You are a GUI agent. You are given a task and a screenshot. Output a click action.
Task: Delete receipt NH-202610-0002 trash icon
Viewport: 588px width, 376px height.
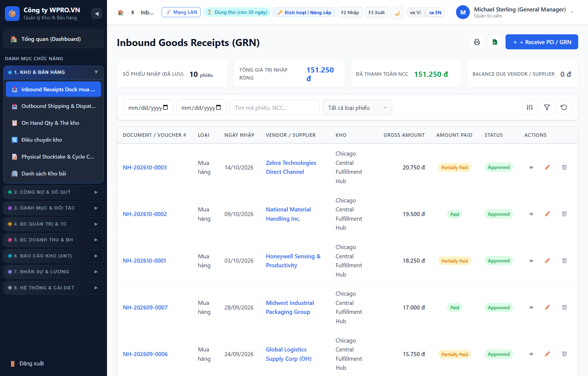[564, 214]
